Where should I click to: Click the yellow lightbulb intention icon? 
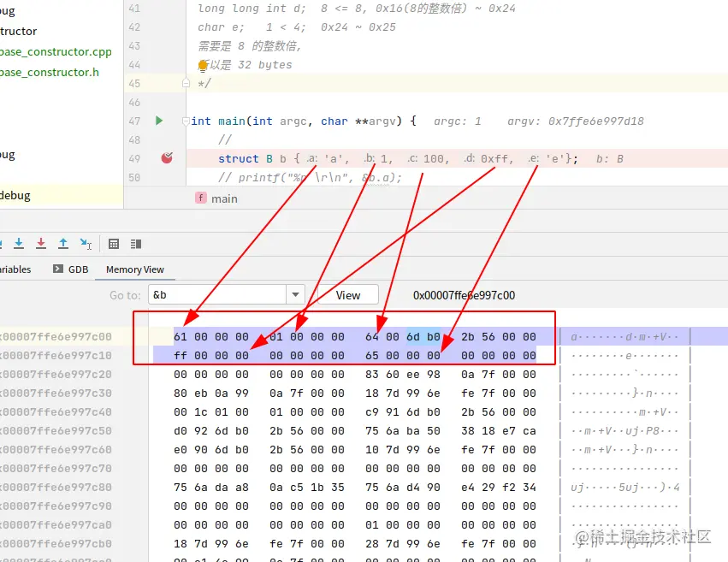pos(203,65)
